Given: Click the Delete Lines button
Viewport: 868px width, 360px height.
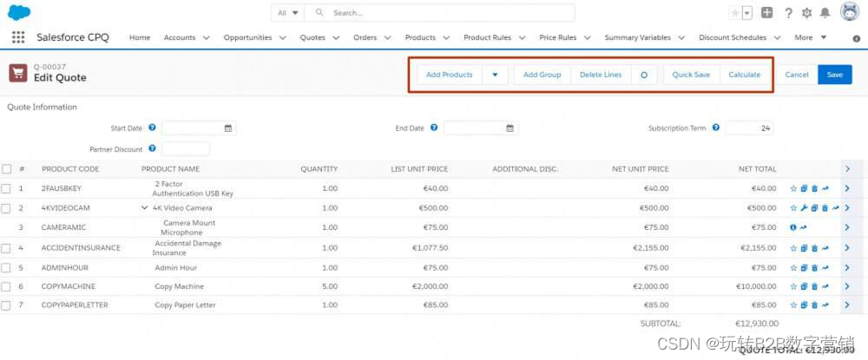Looking at the screenshot, I should coord(601,75).
